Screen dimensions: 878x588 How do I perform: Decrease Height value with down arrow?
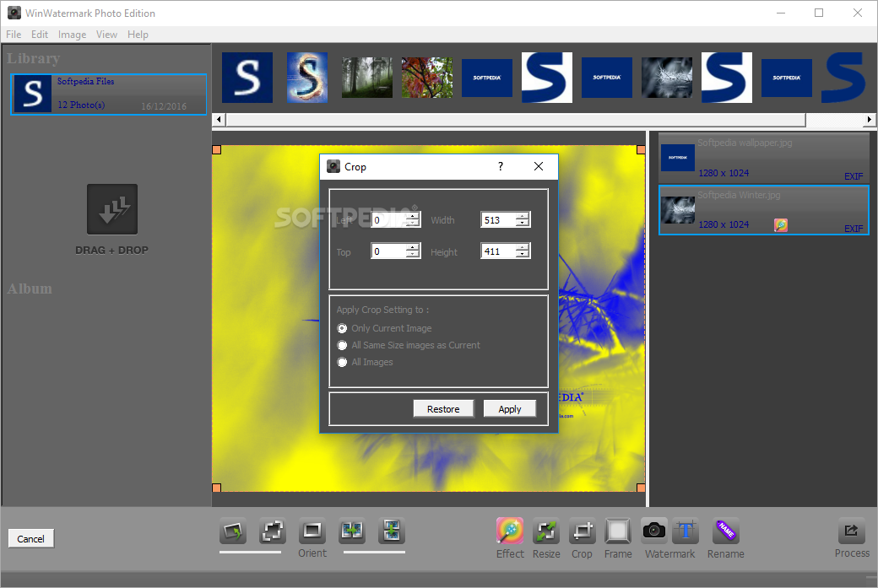pos(523,255)
